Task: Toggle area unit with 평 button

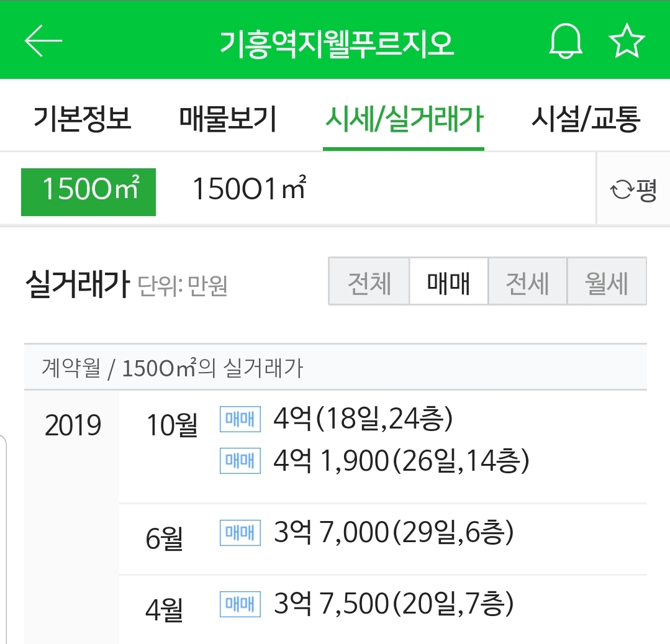Action: [633, 189]
